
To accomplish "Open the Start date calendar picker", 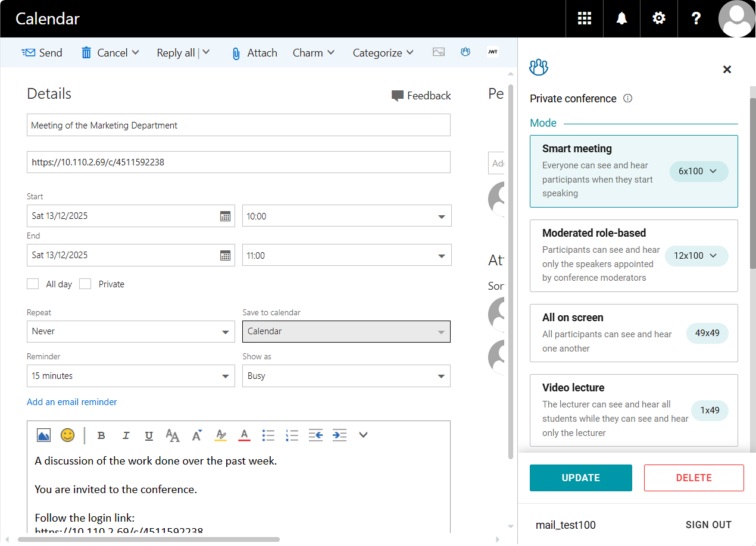I will point(225,216).
